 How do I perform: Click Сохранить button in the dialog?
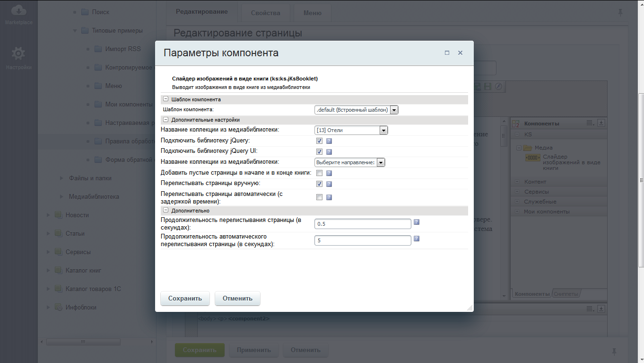[185, 299]
